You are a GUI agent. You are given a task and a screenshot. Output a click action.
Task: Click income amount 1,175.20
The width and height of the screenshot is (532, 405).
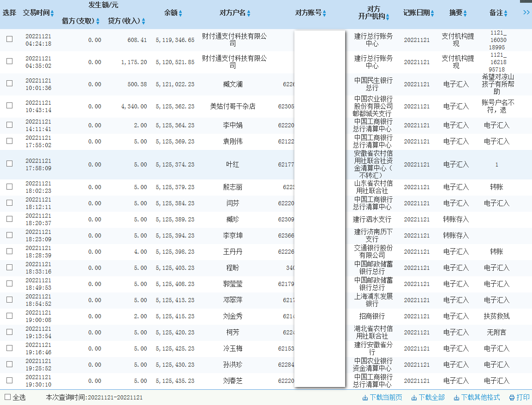click(134, 62)
